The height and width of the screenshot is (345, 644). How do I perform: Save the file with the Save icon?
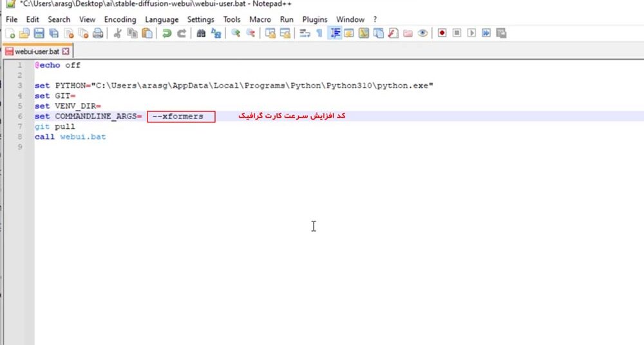coord(39,33)
